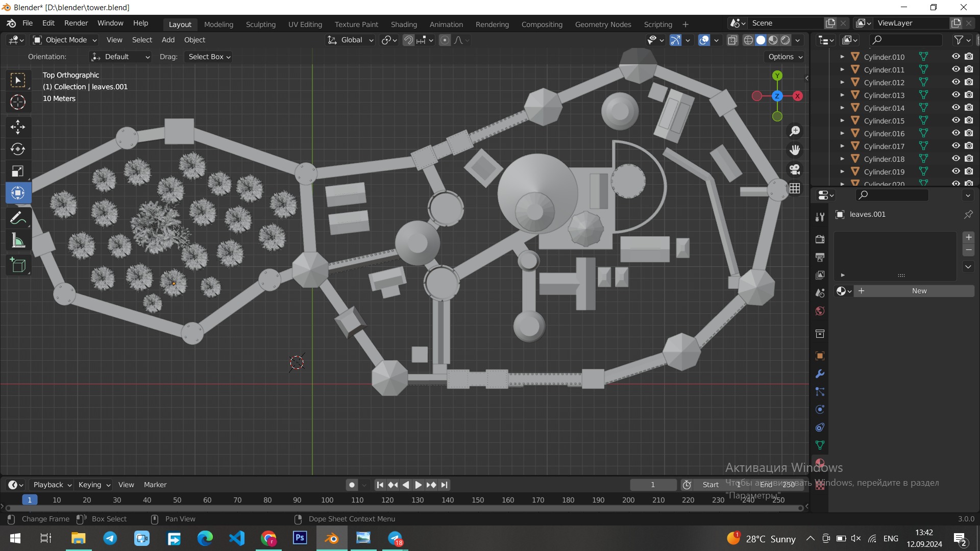Activate the Rotate tool
980x551 pixels.
click(x=18, y=149)
